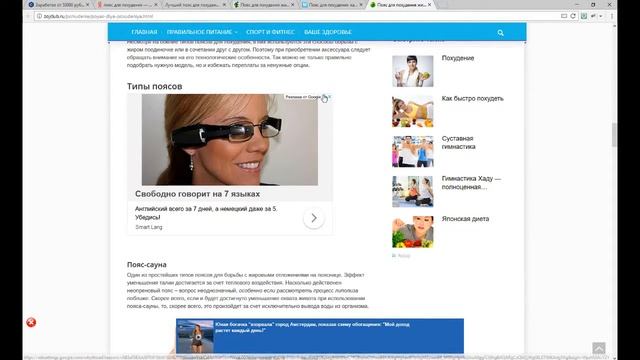Click the back-to-top arrow button
The image size is (640, 360).
(x=599, y=348)
